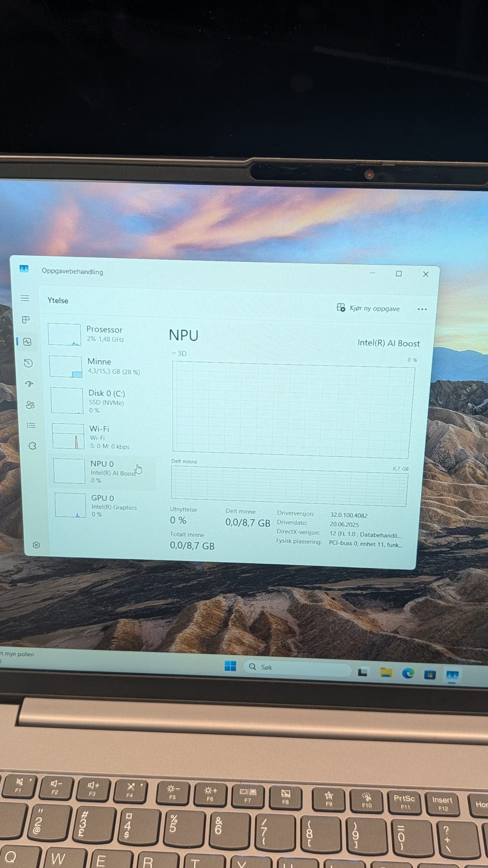Click the Ytelse page heading

[x=58, y=301]
